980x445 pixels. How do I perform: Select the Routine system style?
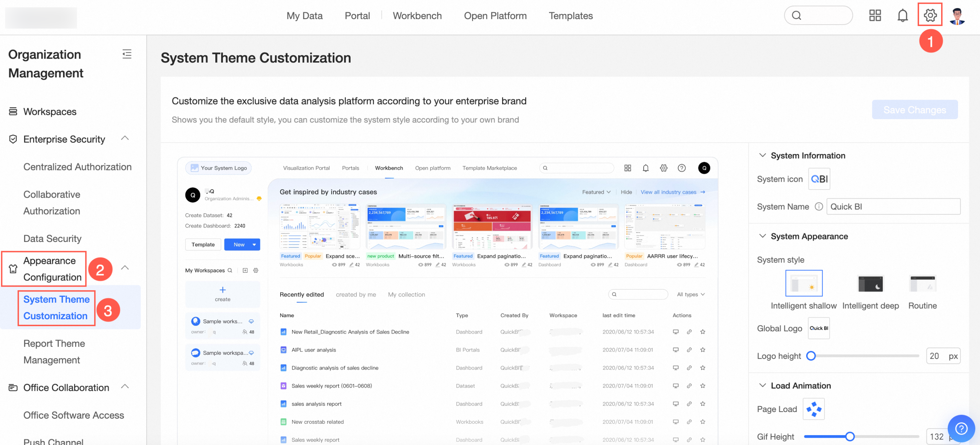(x=922, y=283)
